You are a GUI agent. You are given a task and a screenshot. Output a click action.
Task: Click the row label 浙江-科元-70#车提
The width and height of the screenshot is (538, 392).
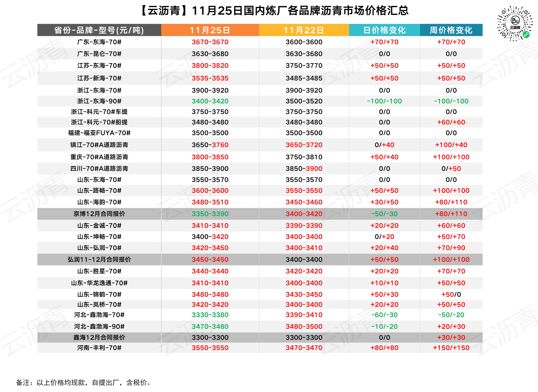[x=99, y=112]
